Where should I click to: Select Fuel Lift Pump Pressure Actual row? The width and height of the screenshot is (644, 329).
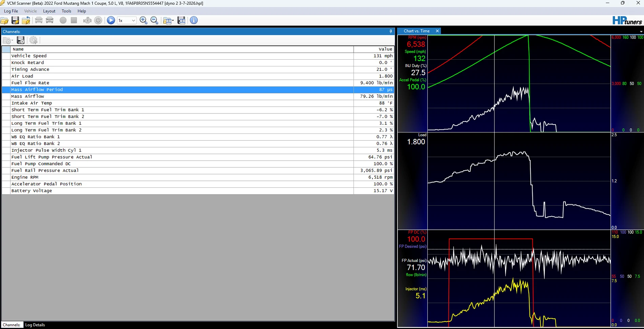coord(198,157)
